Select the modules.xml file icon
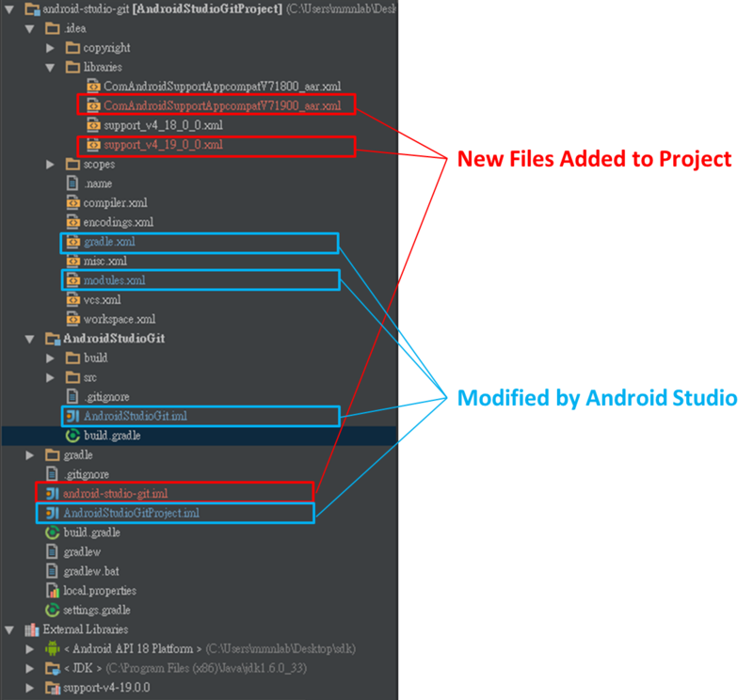The width and height of the screenshot is (753, 700). (73, 280)
